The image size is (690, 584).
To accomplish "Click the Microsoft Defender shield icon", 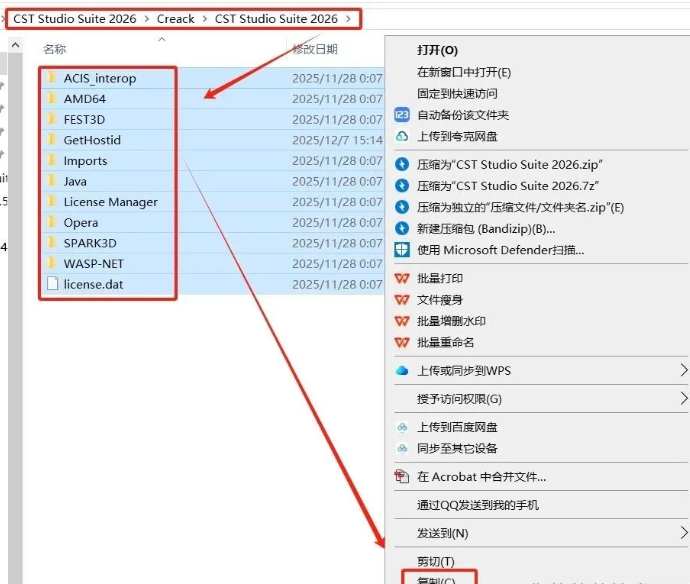I will coord(402,250).
